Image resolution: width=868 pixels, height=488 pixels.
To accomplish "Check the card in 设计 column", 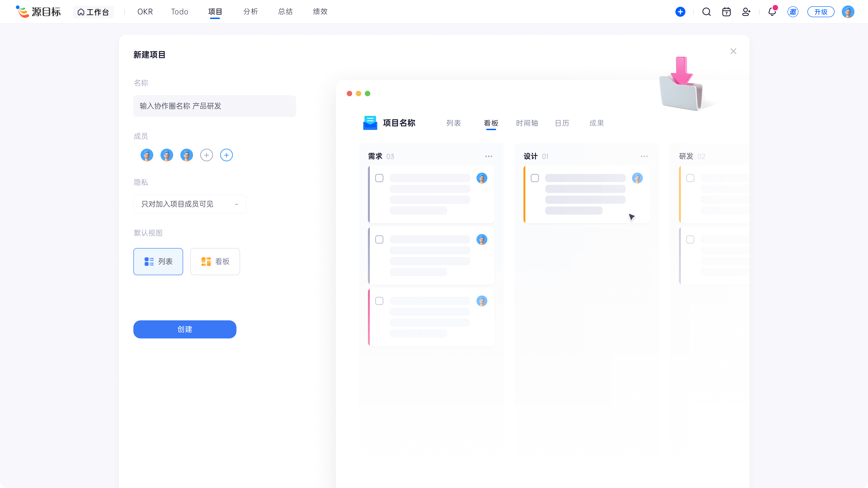I will (x=534, y=178).
